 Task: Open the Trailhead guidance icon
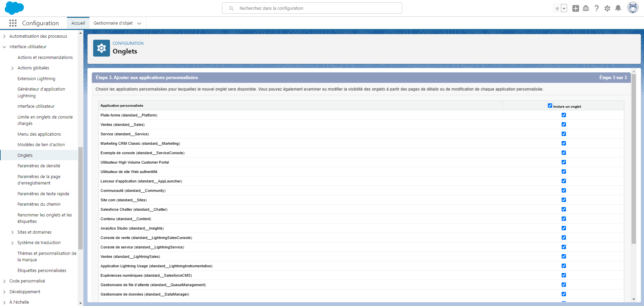pyautogui.click(x=586, y=8)
